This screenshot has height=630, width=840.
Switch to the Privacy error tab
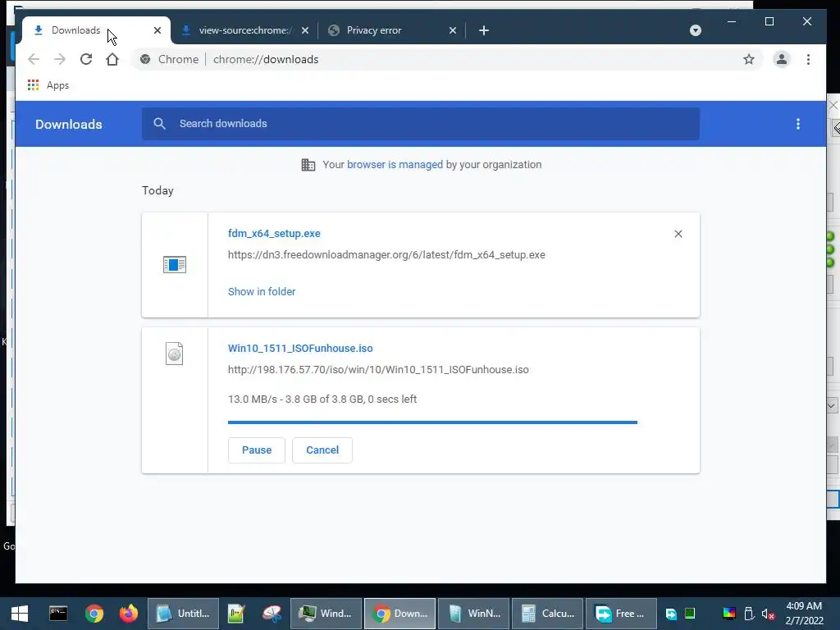(x=393, y=30)
